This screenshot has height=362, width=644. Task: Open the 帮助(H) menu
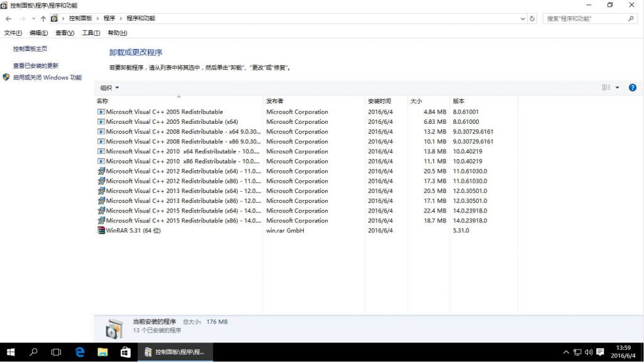click(118, 33)
